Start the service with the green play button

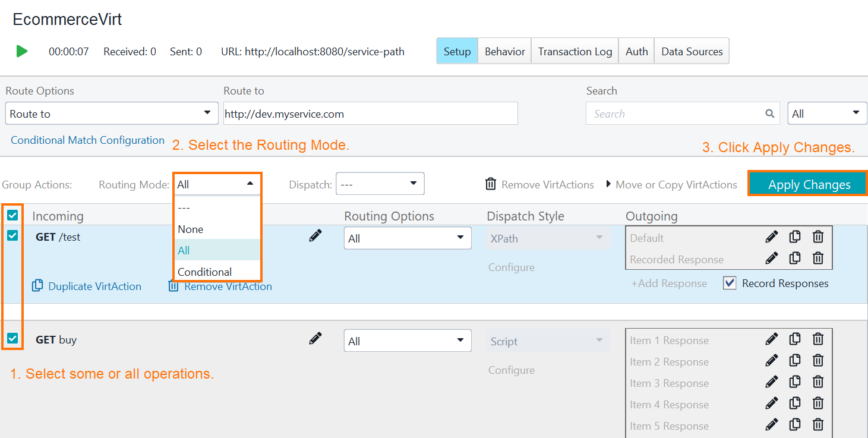[22, 51]
